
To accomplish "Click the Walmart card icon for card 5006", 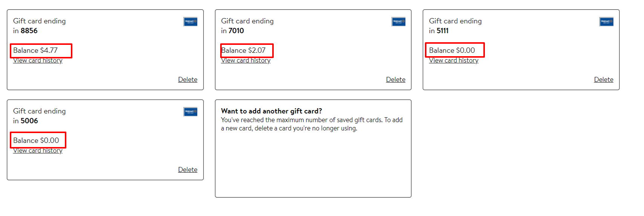I will click(190, 112).
